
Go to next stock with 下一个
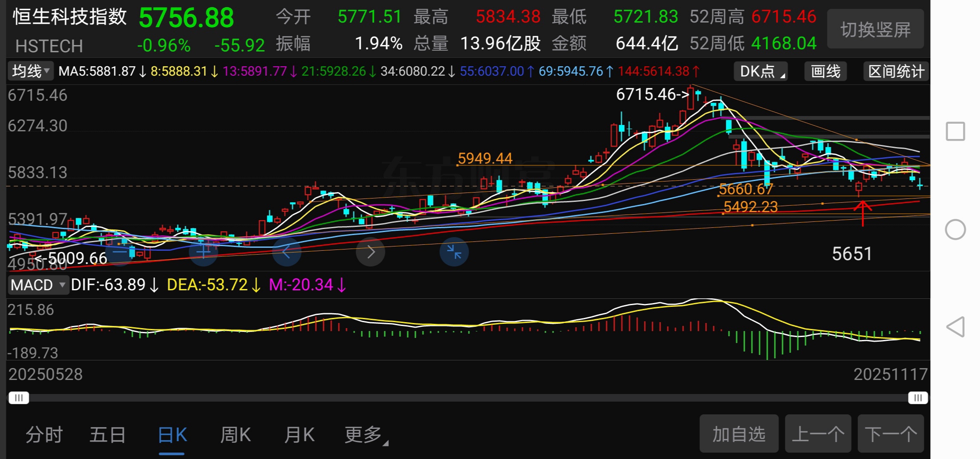[891, 434]
